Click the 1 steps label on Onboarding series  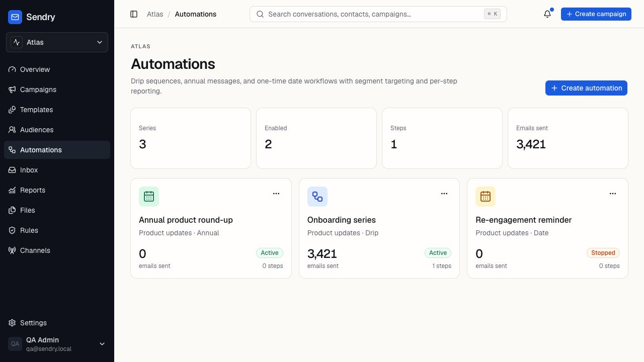click(x=442, y=266)
